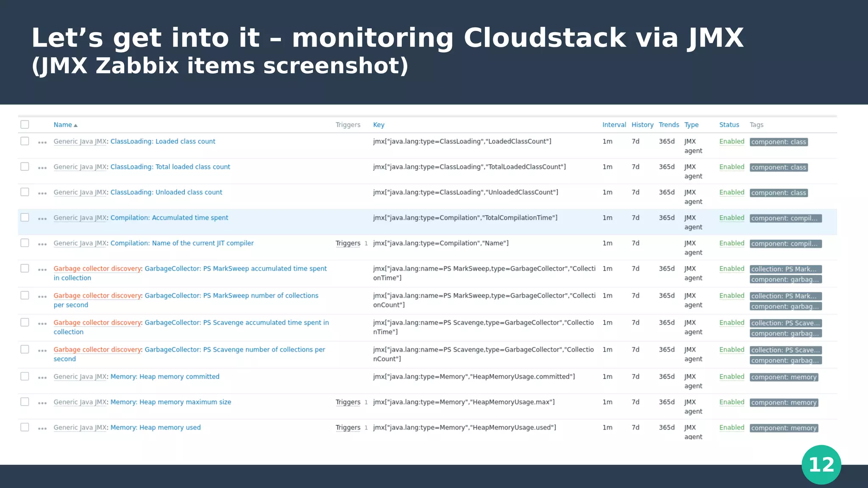868x488 pixels.
Task: Open Triggers dropdown for JIT compiler name item
Action: point(348,243)
